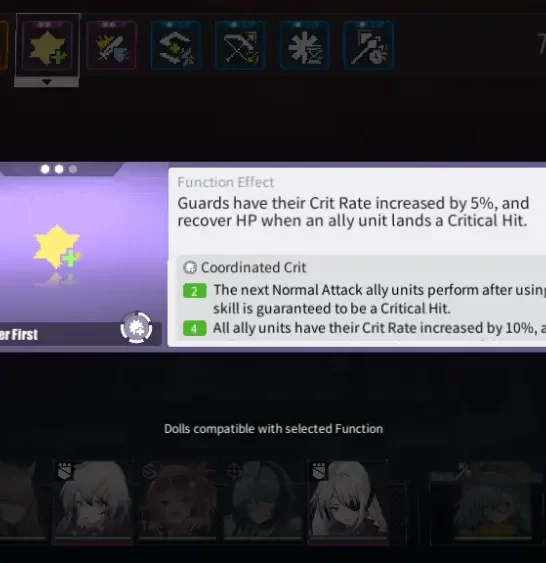Select the asterisk hourglass function icon

(x=304, y=46)
